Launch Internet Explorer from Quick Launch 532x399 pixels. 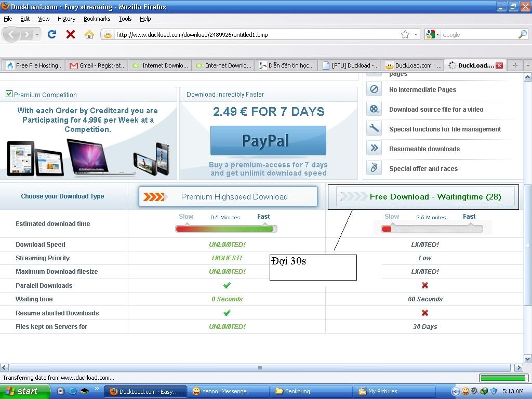pyautogui.click(x=72, y=391)
